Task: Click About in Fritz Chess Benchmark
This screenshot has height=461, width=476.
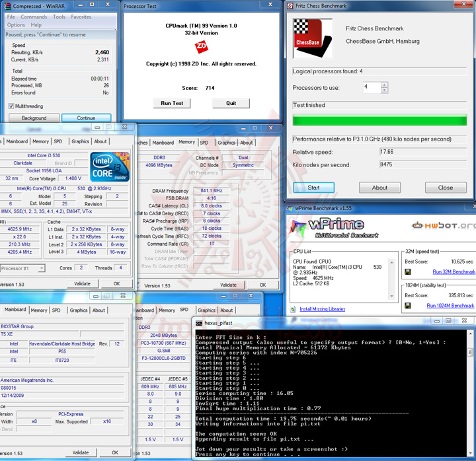Action: click(379, 188)
